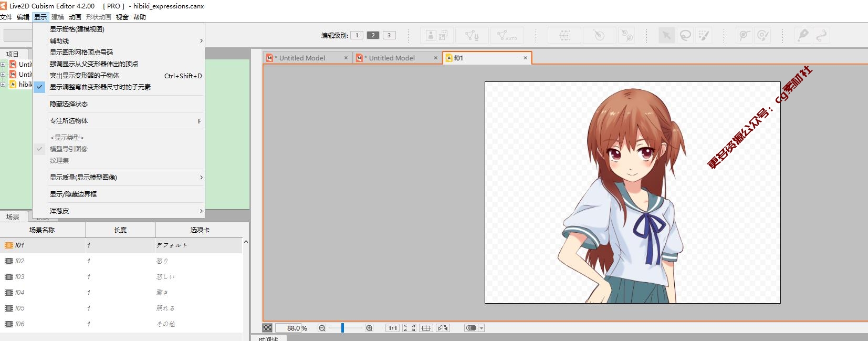Click the pin pen tool icon
Viewport: 868px width, 341px height.
(803, 35)
